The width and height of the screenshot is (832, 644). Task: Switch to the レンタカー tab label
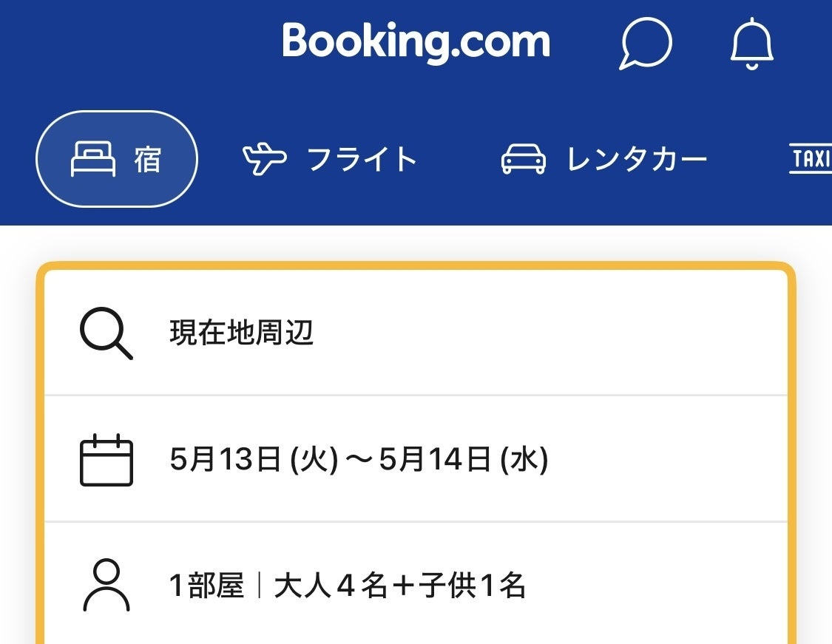pyautogui.click(x=637, y=160)
